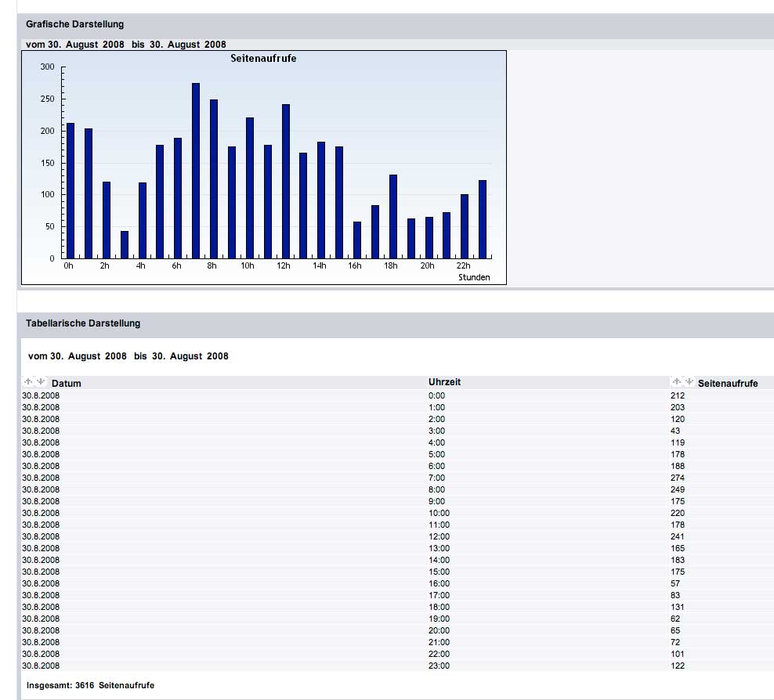Click the shortest bar at 3h in chart
Image resolution: width=774 pixels, height=700 pixels.
[124, 244]
